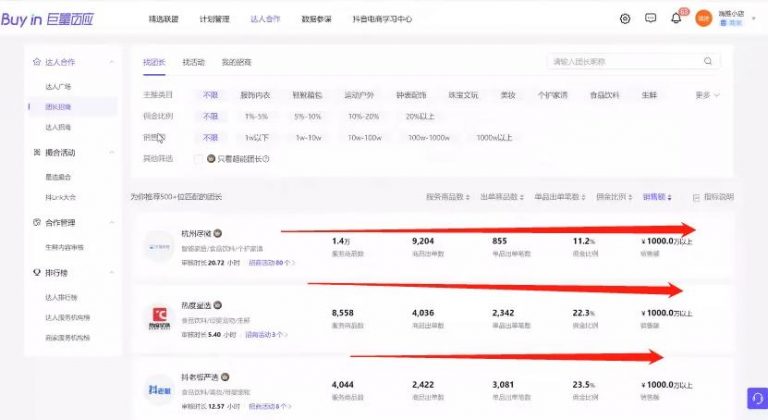Screen dimensions: 768x420
Task: Select 不限 in the 主推类目 row
Action: [210, 95]
